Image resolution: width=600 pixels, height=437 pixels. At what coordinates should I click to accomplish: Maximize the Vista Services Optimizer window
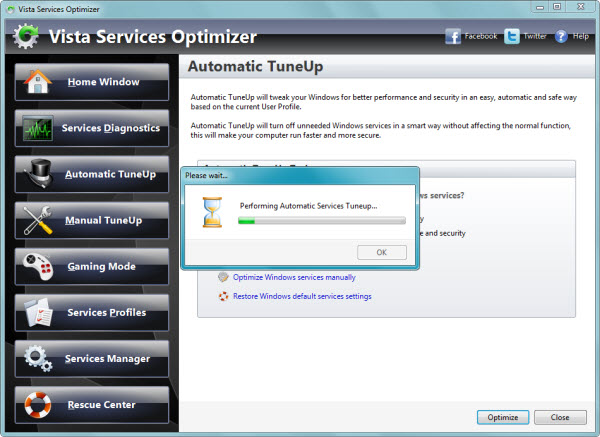point(557,7)
